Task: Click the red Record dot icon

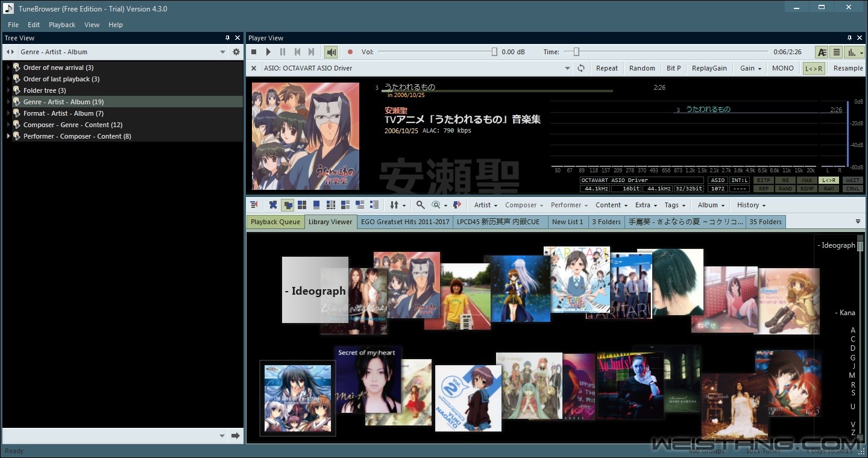Action: point(350,52)
